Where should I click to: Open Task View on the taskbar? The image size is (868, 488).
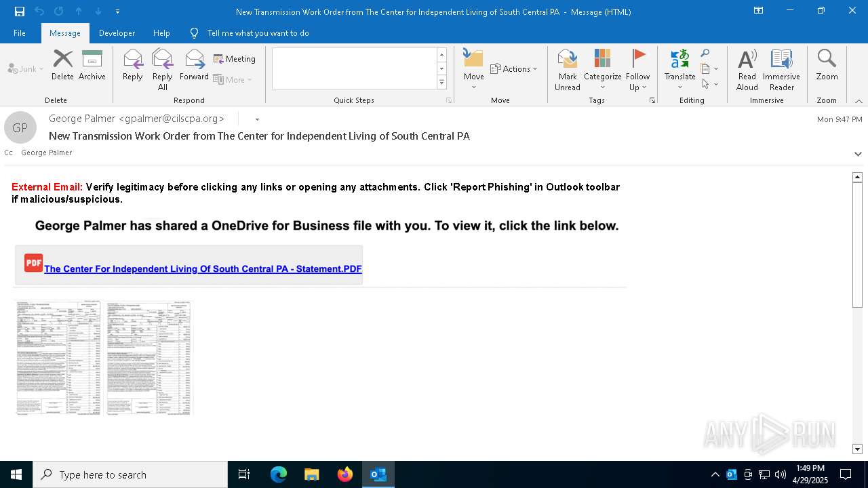tap(244, 474)
